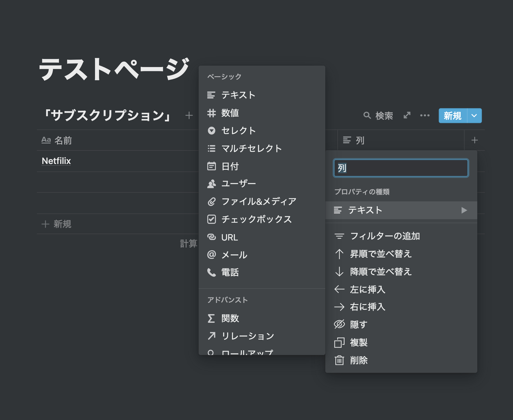Select 昇順で並べ替え sort option
513x420 pixels.
pos(381,254)
